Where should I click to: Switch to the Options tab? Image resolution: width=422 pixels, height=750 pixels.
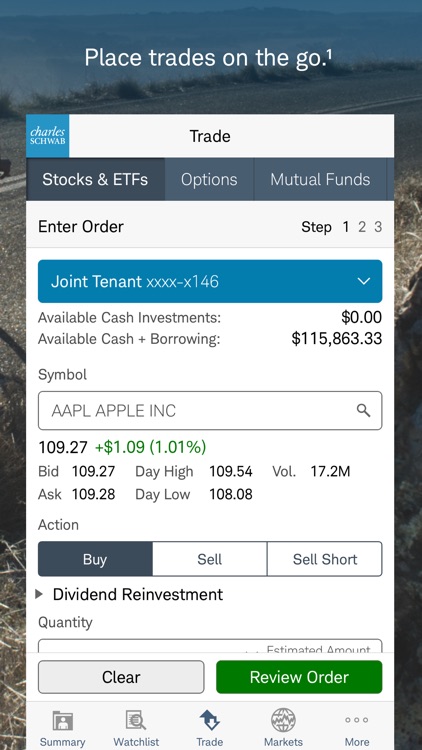click(209, 179)
